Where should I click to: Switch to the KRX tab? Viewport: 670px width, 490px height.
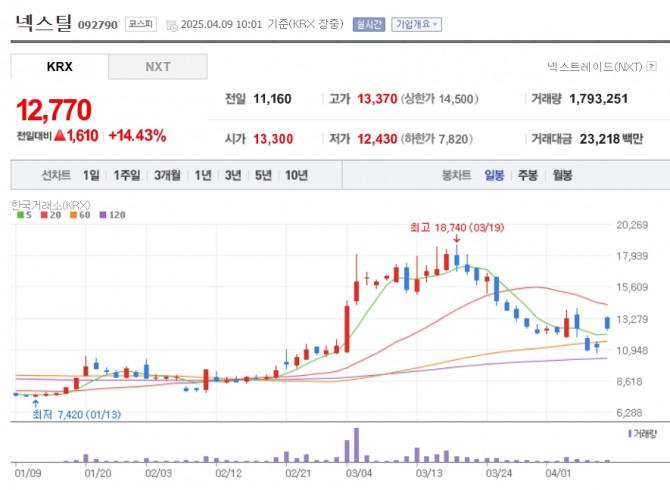[60, 67]
